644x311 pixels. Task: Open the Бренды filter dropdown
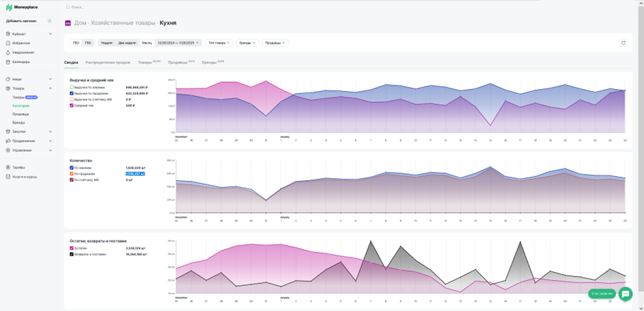[247, 42]
